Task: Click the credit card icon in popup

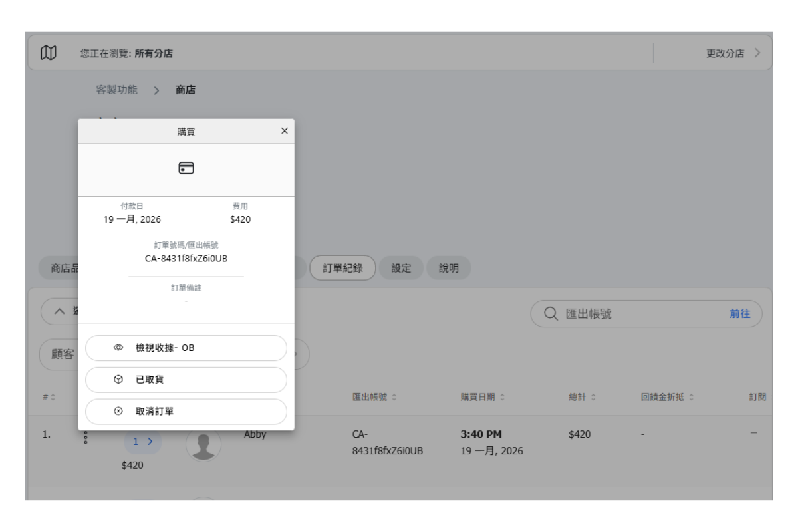Action: pos(186,168)
